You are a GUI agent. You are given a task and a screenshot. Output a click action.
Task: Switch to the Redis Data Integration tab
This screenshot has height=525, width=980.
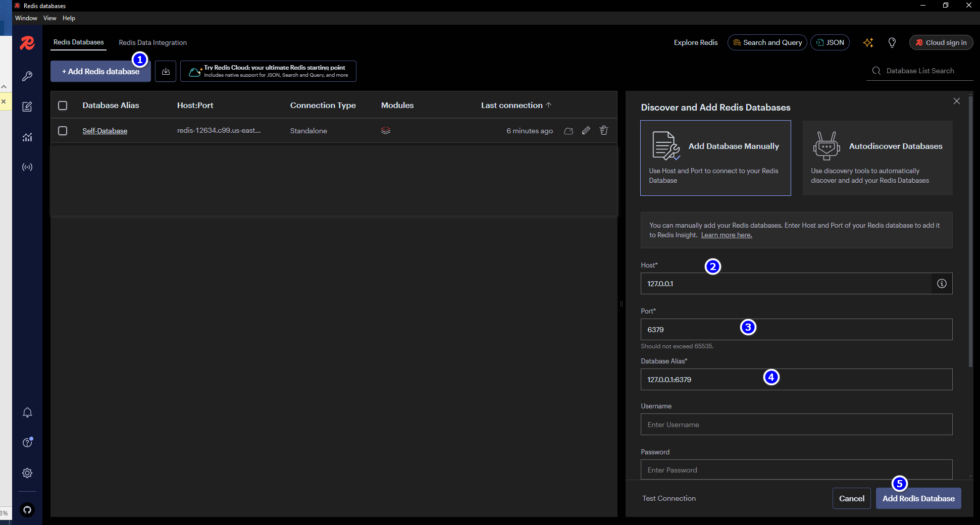click(152, 42)
